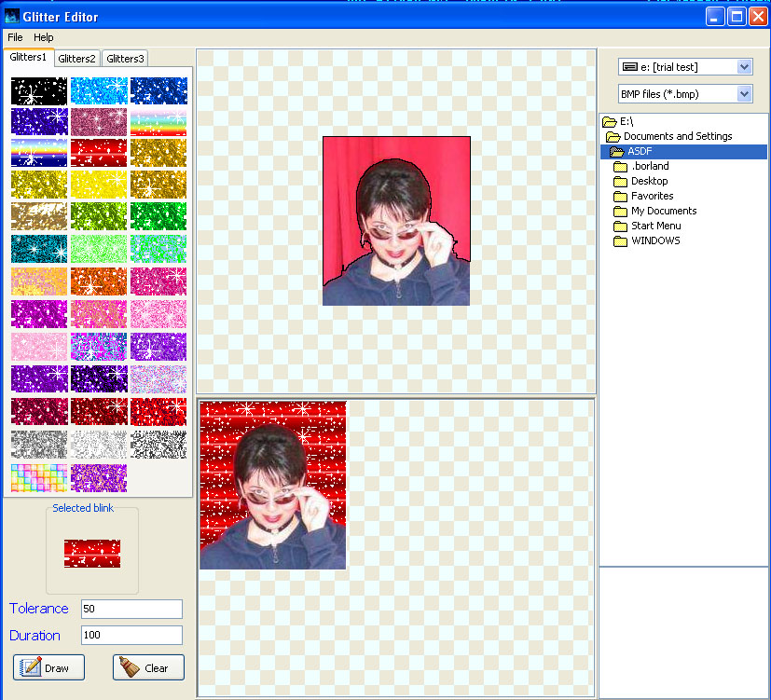
Task: Open the BMP files file type dropdown
Action: point(743,93)
